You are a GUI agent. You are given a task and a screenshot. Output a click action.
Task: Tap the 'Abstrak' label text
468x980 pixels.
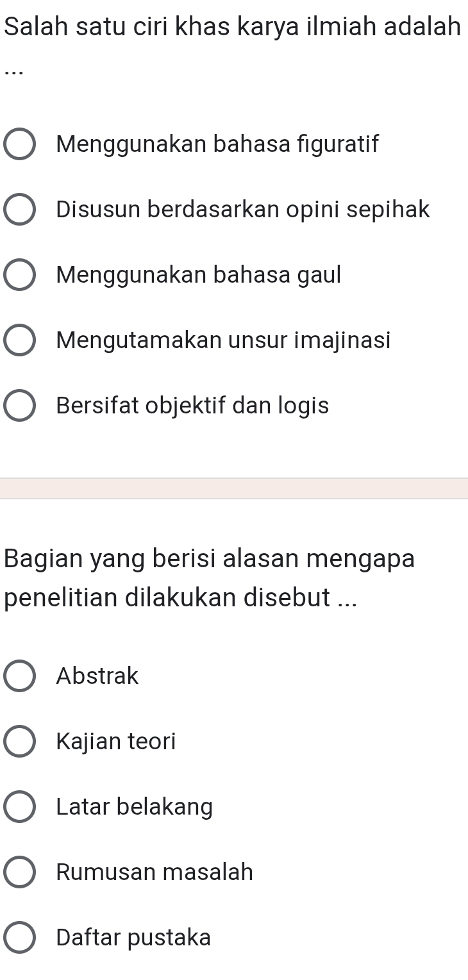tap(97, 676)
